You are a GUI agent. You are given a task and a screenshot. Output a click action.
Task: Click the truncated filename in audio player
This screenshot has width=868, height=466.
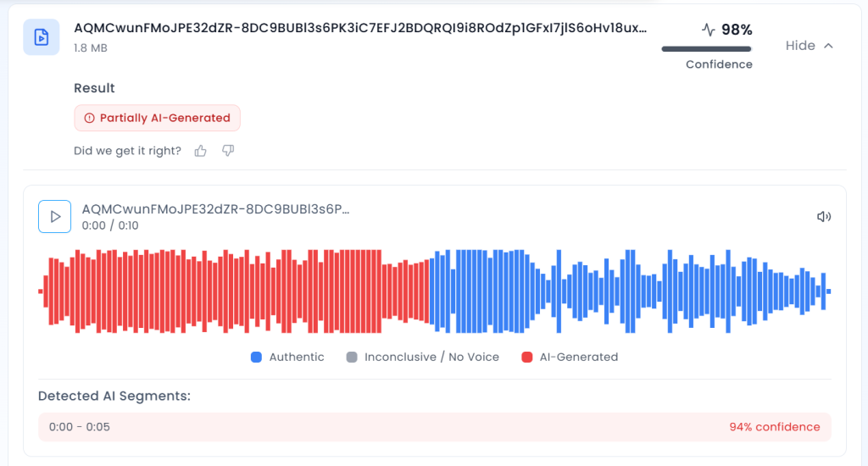(216, 209)
